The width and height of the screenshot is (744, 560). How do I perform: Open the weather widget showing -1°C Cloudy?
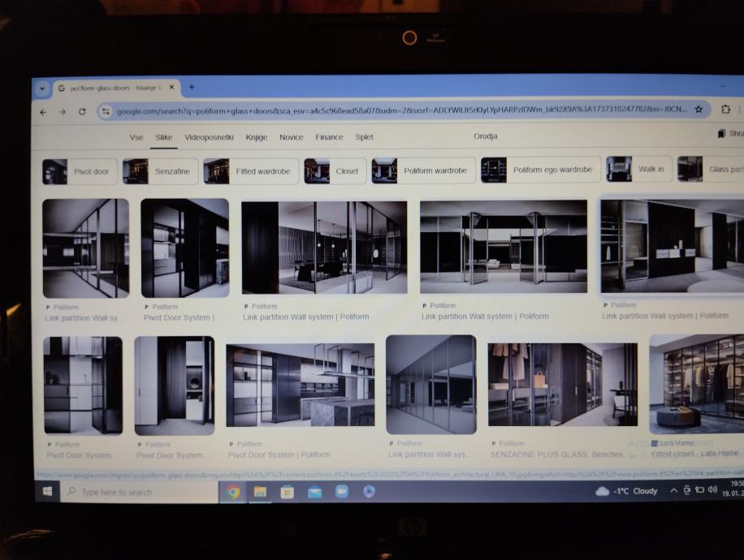[x=626, y=491]
